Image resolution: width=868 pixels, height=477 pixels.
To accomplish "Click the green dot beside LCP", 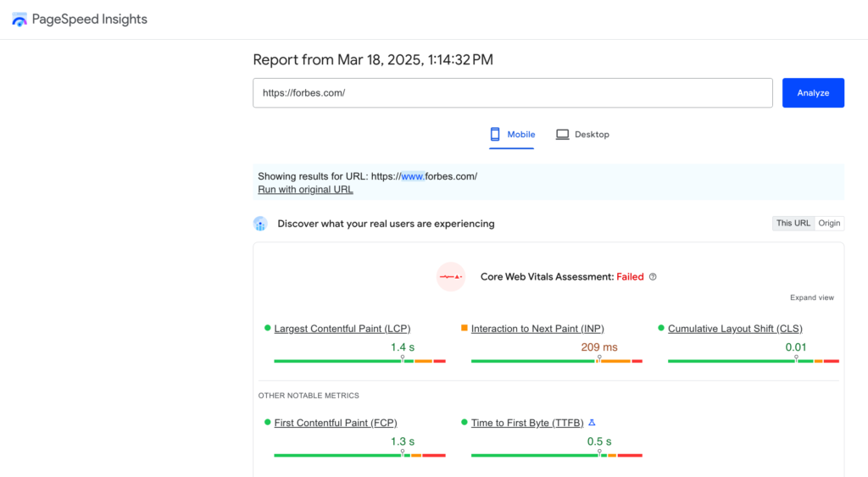I will 267,328.
